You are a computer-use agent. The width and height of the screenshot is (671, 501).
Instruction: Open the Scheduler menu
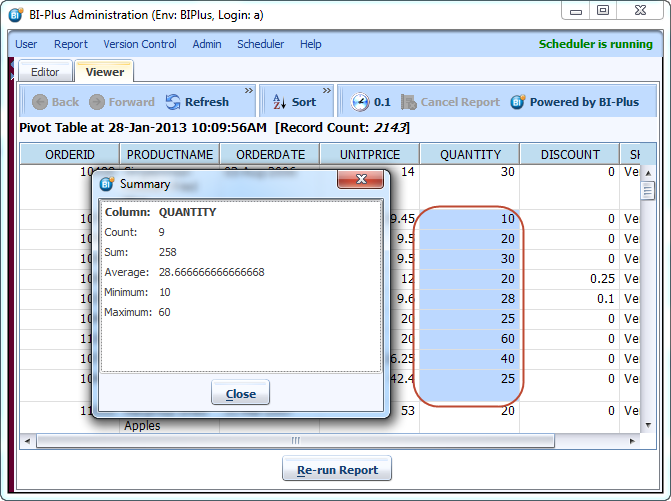pos(260,44)
